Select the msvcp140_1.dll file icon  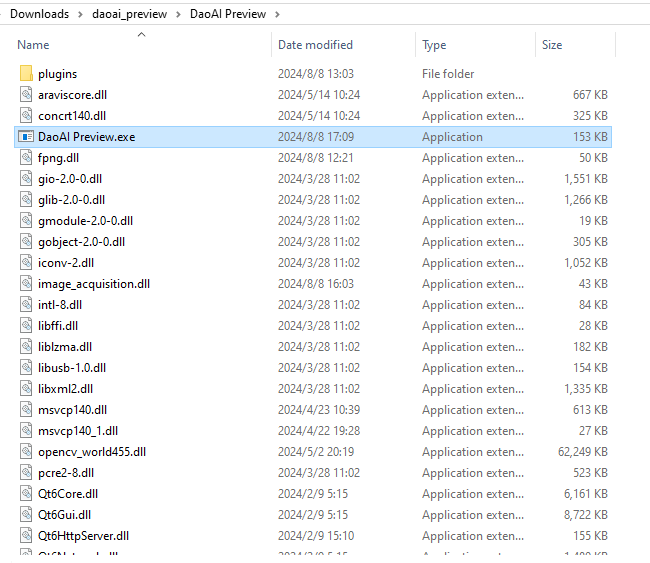(26, 431)
